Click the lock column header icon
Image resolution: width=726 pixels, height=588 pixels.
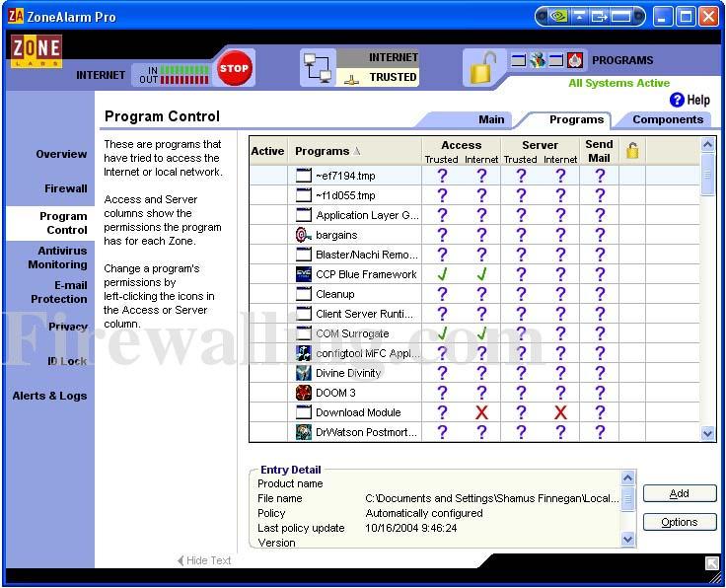point(632,151)
